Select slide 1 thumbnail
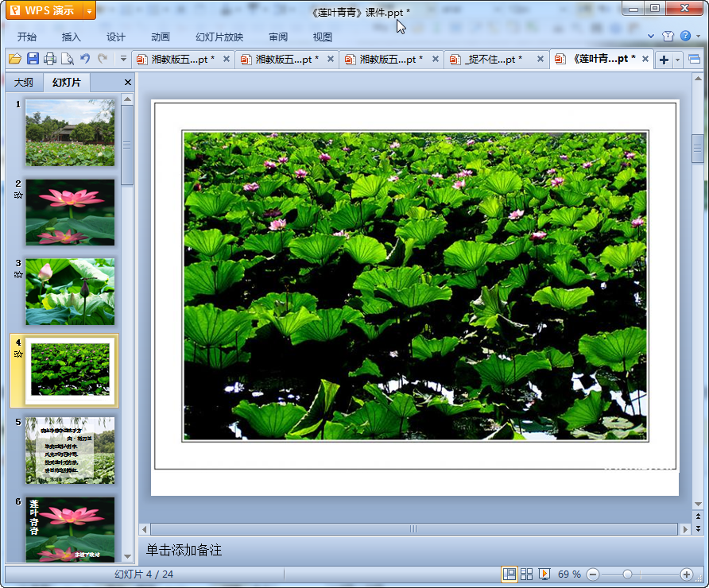 click(70, 133)
